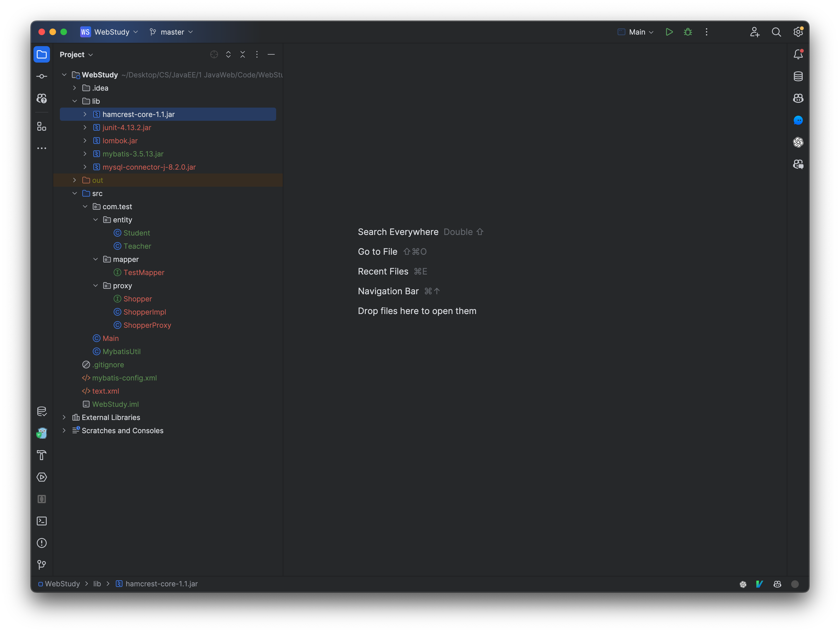Open the Problems tool window

coord(42,543)
